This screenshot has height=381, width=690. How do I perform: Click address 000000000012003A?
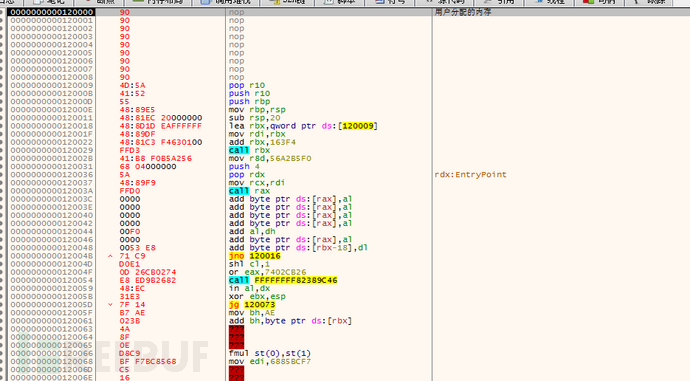[51, 191]
